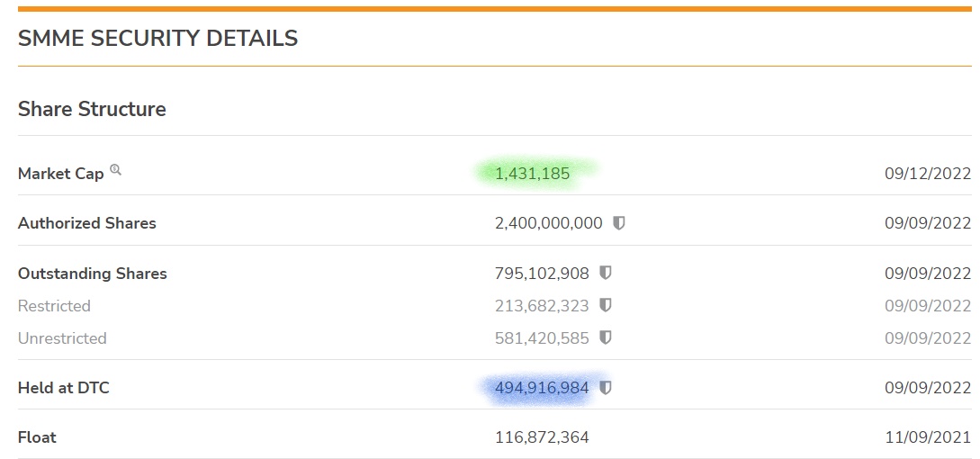The height and width of the screenshot is (459, 980).
Task: Select the Restricted value 213,682,323
Action: [x=542, y=306]
